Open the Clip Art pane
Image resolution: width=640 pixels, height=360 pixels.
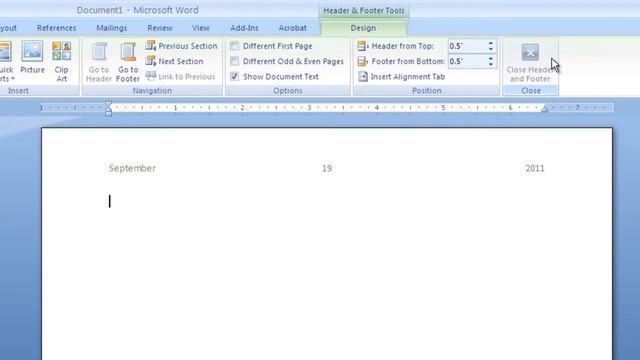62,62
